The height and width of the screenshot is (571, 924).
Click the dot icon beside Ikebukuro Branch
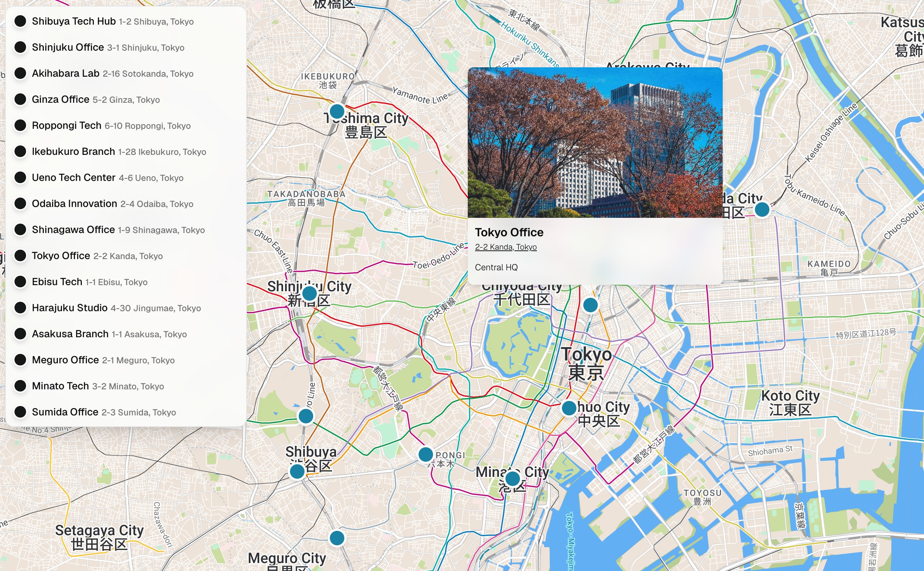point(20,152)
